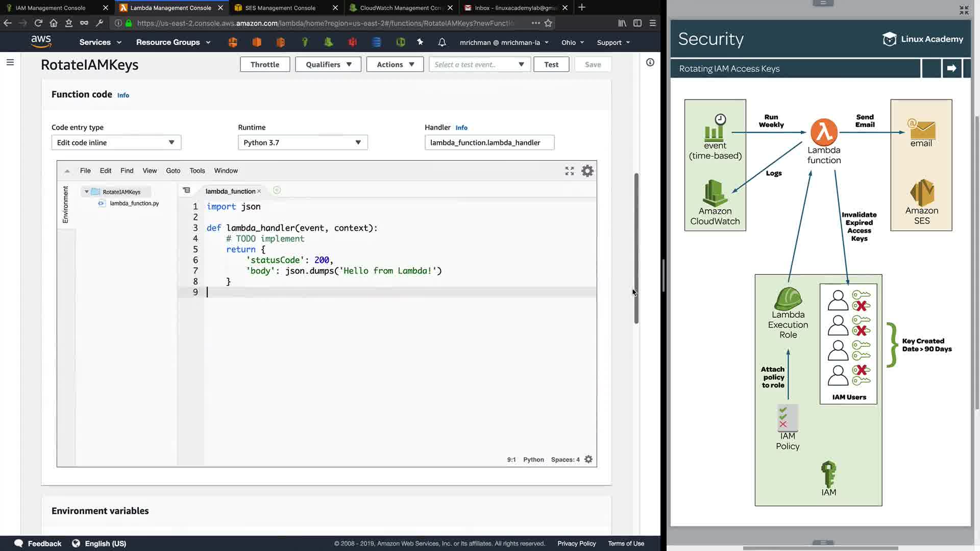980x551 pixels.
Task: Bookmark page with the star icon
Action: tap(548, 23)
